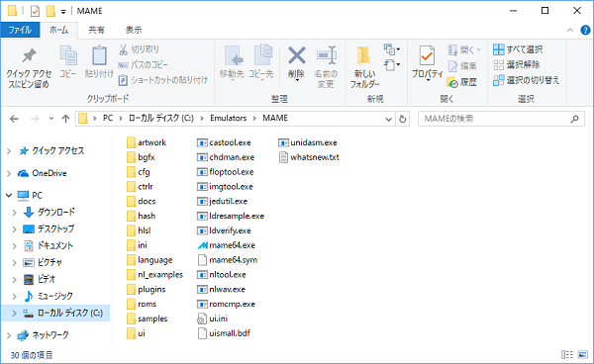This screenshot has height=364, width=594.
Task: Select the mame64.exe file icon
Action: (203, 245)
